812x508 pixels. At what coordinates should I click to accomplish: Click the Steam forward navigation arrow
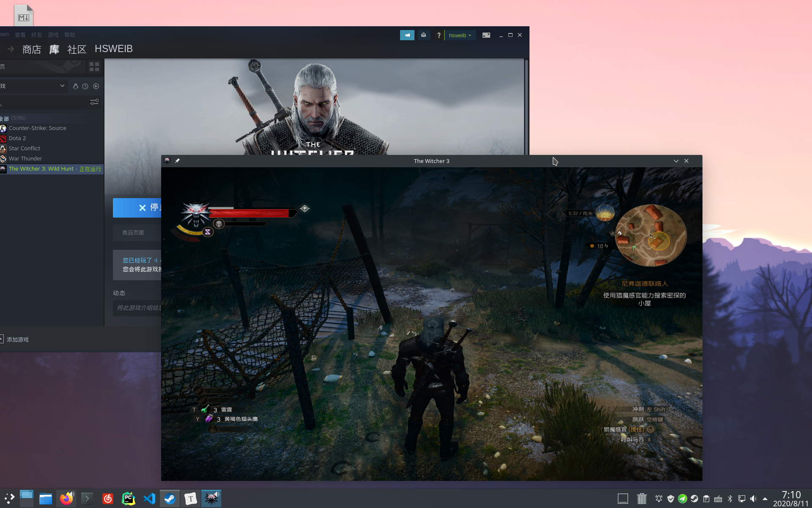point(11,49)
